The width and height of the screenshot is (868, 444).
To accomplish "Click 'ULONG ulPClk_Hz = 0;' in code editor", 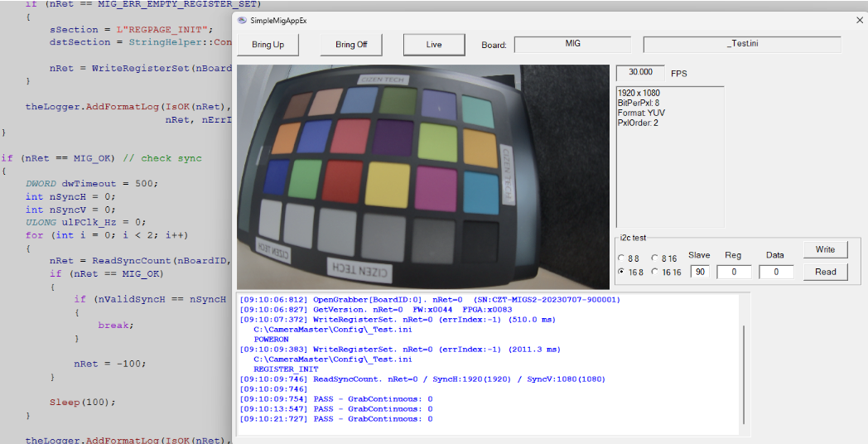I will tap(86, 223).
